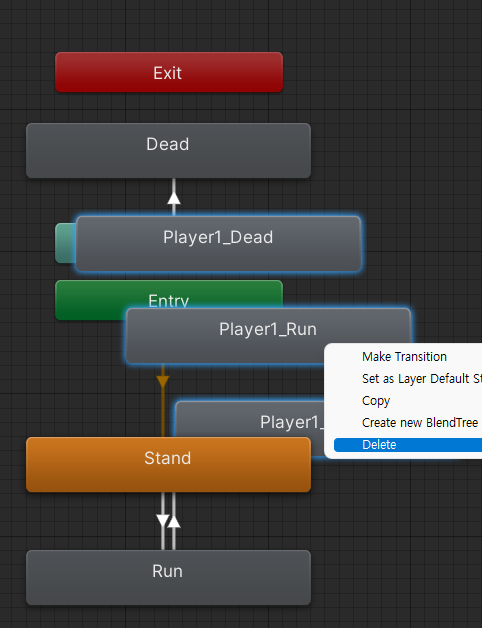Select the Dead state node
Screen dimensions: 482x628
[x=168, y=151]
